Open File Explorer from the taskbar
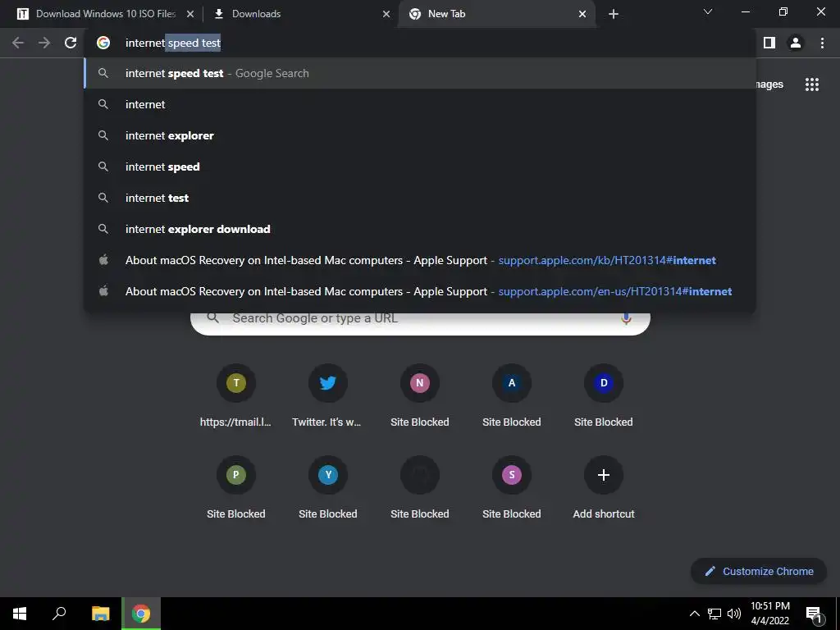 coord(100,614)
